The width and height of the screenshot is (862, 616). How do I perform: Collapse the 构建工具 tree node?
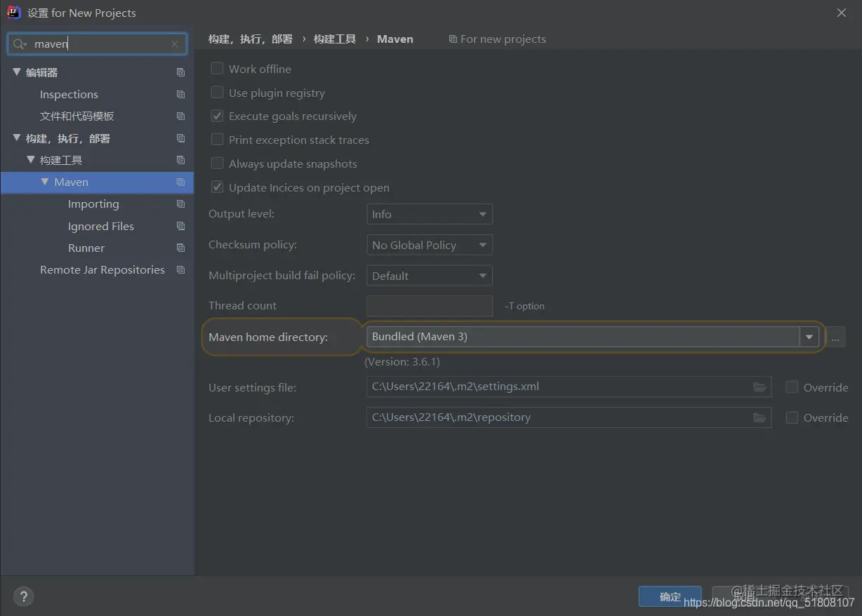click(31, 160)
